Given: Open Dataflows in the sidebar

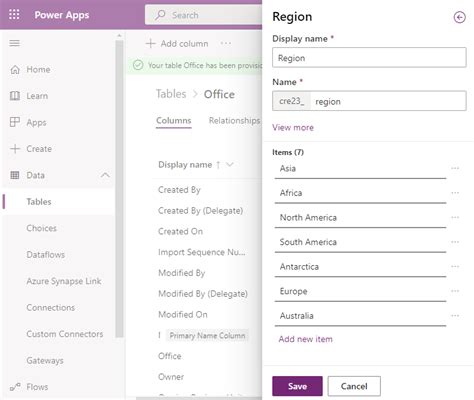Looking at the screenshot, I should [x=46, y=255].
